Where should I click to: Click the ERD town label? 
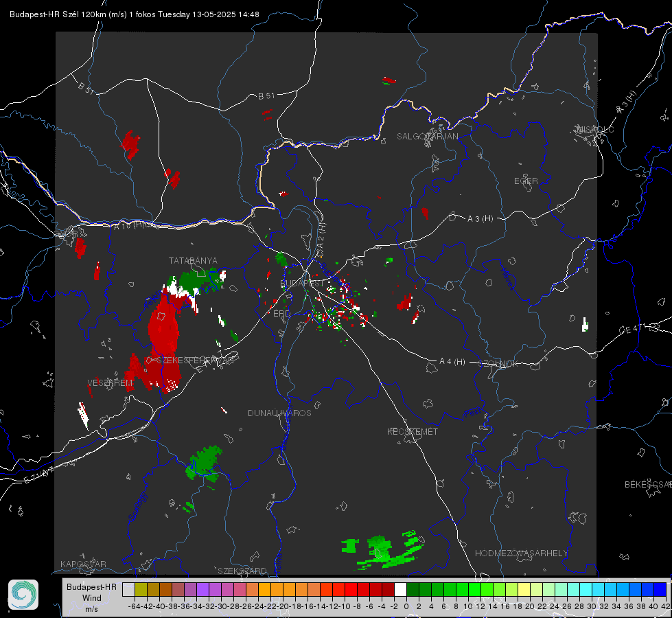281,314
